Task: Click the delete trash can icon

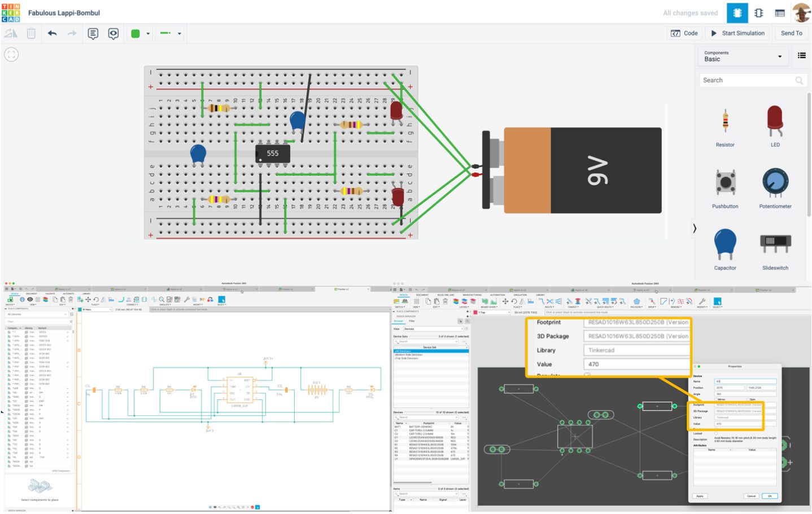Action: pyautogui.click(x=31, y=34)
